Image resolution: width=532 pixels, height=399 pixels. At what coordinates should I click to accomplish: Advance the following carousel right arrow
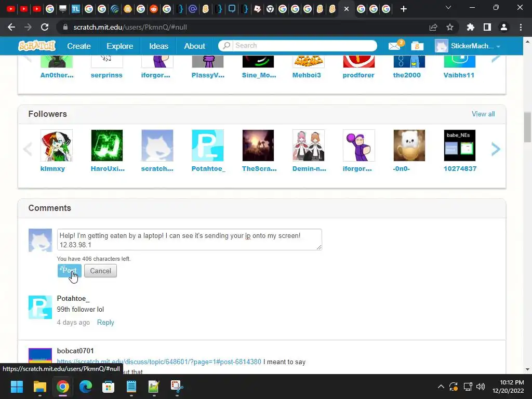click(495, 58)
